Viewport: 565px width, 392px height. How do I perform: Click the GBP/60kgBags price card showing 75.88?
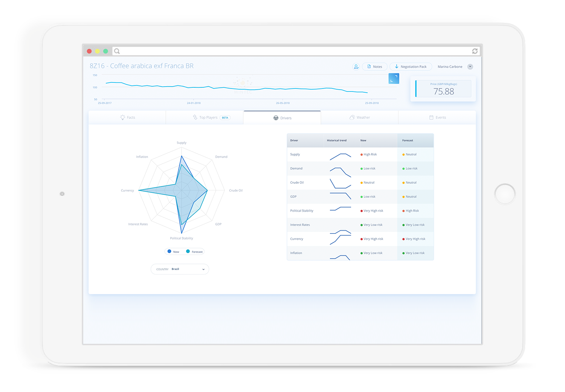(x=443, y=88)
